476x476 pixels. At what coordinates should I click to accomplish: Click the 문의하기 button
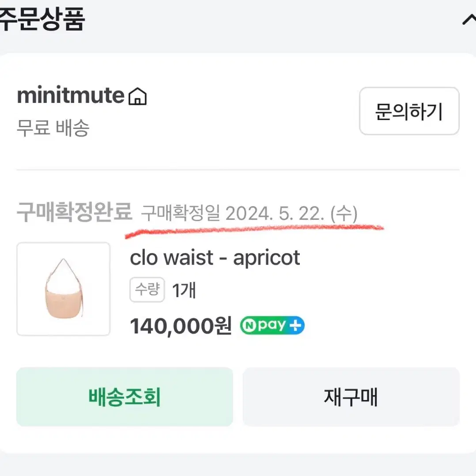tap(409, 111)
